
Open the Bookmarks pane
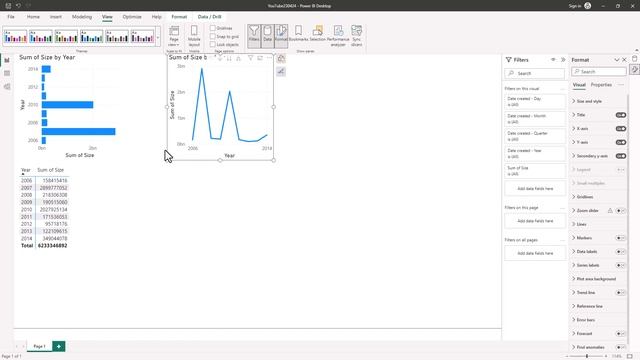pyautogui.click(x=298, y=34)
